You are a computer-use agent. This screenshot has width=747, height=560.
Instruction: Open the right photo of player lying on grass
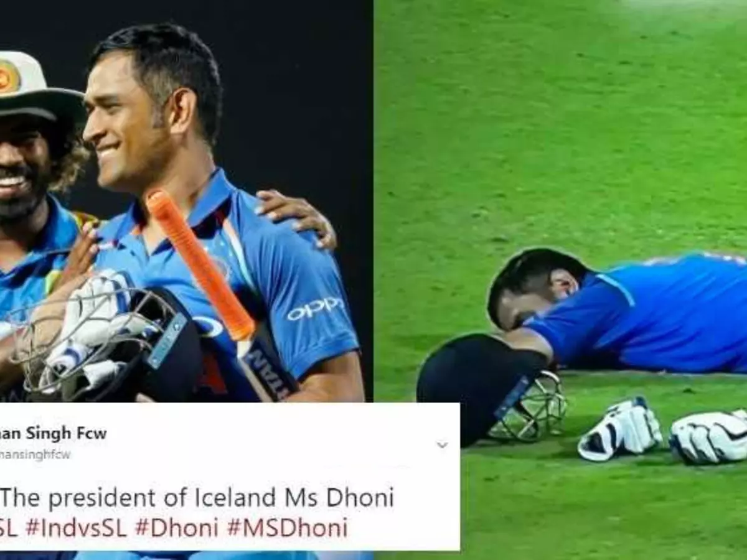560,280
